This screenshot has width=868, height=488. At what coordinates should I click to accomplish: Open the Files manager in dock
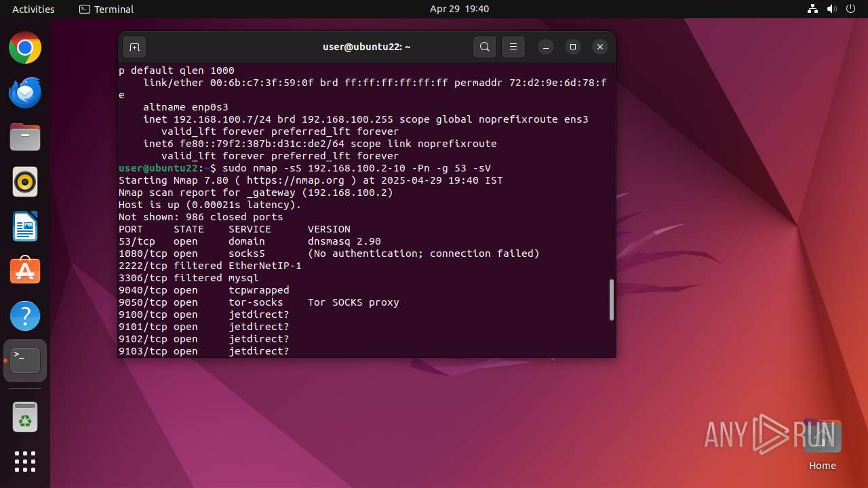pyautogui.click(x=25, y=138)
